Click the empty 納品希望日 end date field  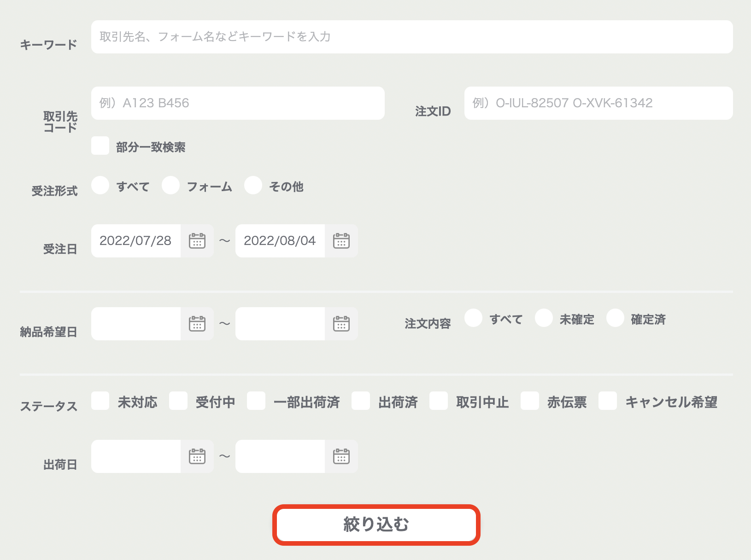tap(280, 324)
